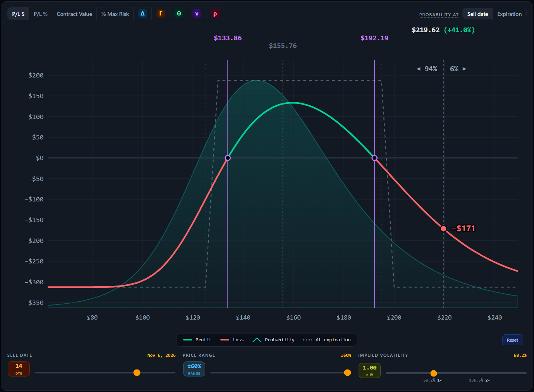Reset the chart settings
Screen dimensions: 534x392
point(512,340)
